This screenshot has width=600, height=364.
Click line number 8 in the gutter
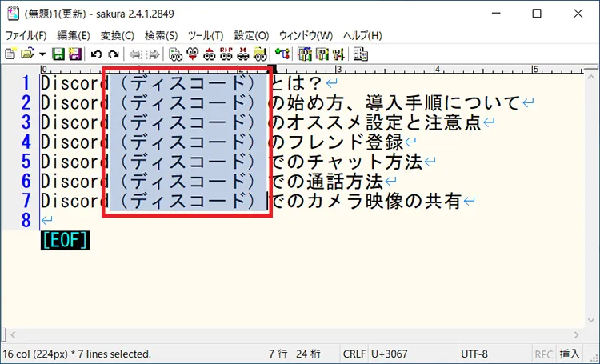tap(26, 221)
